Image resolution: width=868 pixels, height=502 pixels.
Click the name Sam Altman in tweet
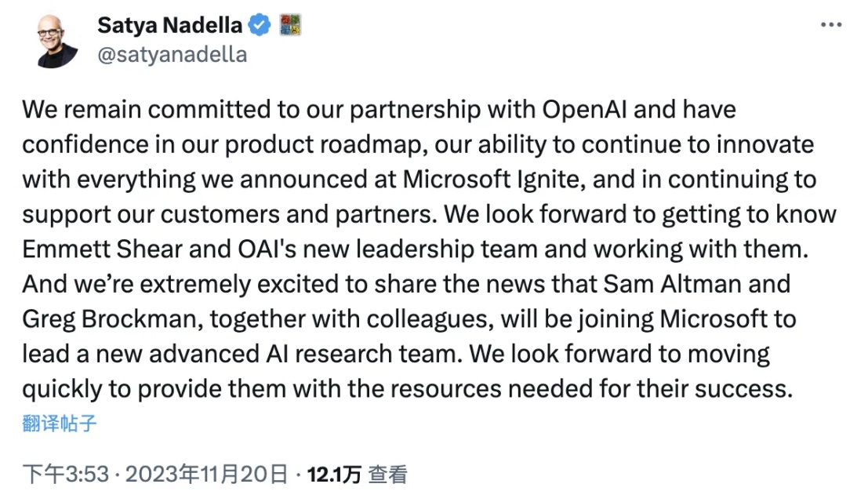[x=672, y=284]
